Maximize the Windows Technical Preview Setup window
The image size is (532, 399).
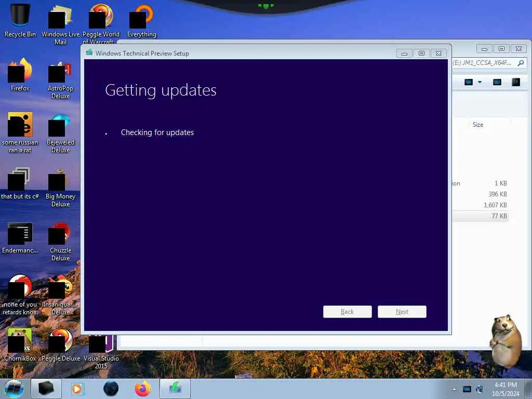tap(421, 54)
